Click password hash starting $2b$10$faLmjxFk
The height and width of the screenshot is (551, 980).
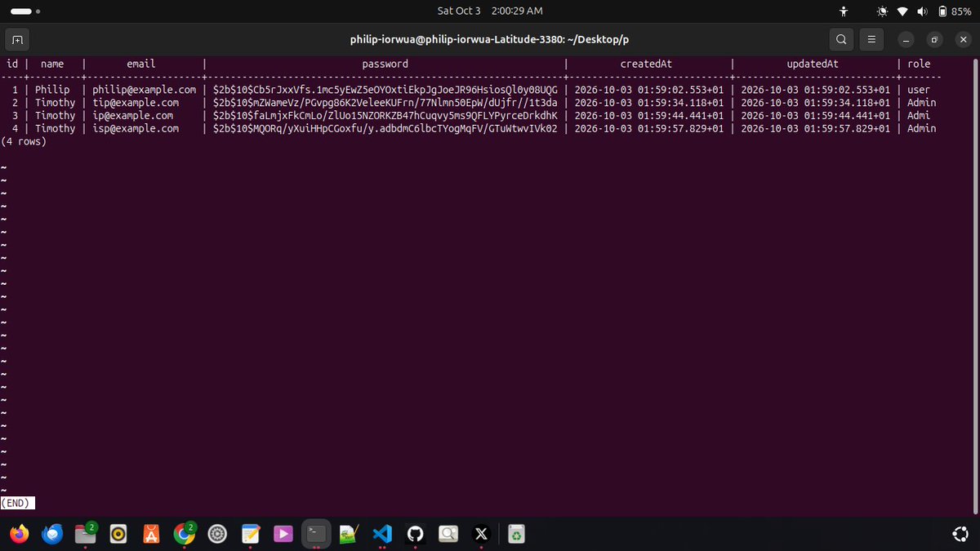385,116
